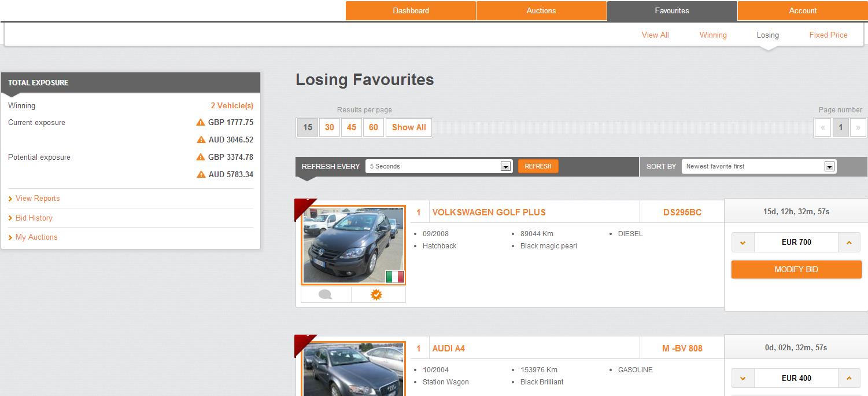Click the 15d, 12h countdown timer
Viewport: 868px width, 396px height.
[796, 211]
